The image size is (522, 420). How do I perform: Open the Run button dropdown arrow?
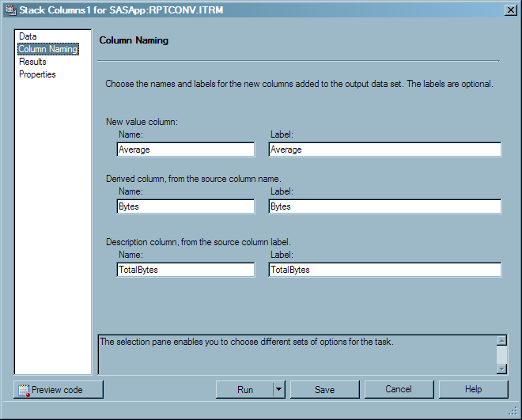(x=279, y=389)
